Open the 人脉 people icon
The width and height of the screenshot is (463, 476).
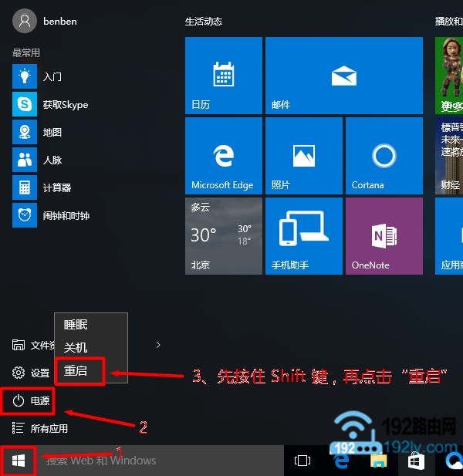(x=25, y=160)
